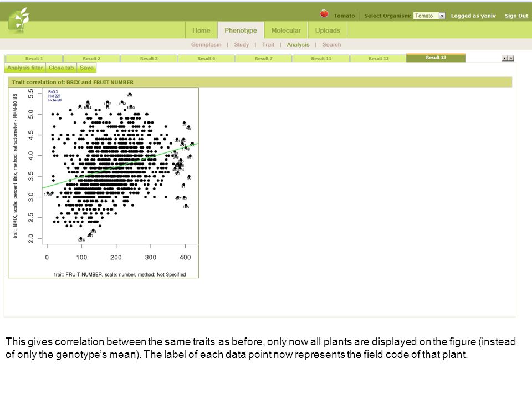Select the active Result 13 tab
Screen dimensions: 532x399
pyautogui.click(x=436, y=58)
